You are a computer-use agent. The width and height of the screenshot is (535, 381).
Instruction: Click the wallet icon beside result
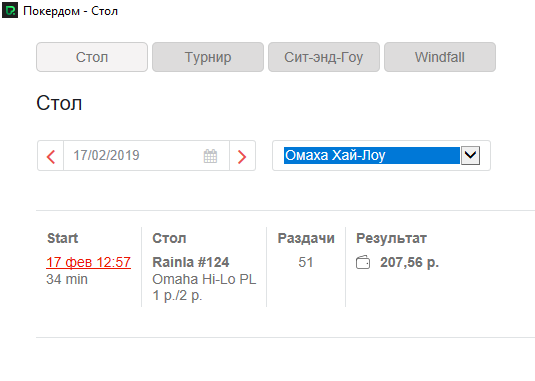coord(363,263)
